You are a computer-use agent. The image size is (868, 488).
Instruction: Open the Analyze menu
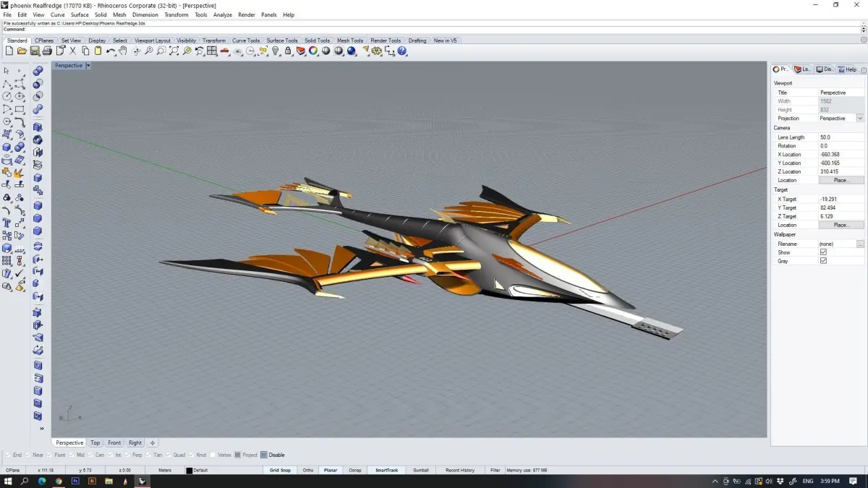tap(223, 14)
